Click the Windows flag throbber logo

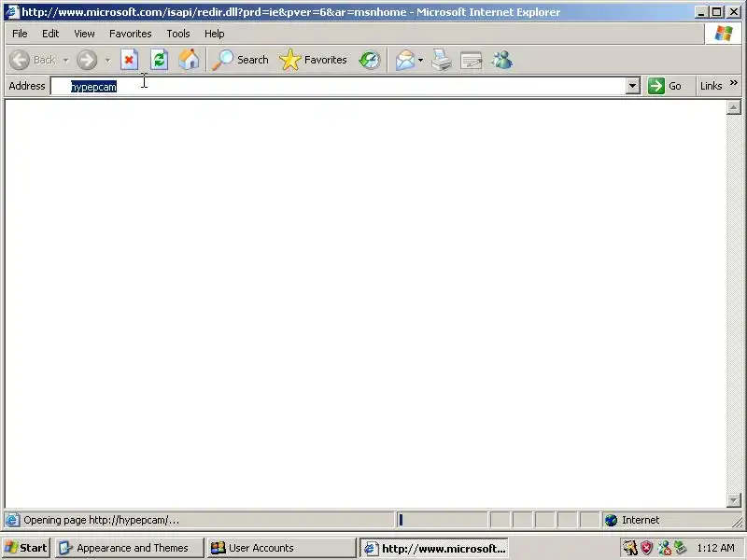723,34
